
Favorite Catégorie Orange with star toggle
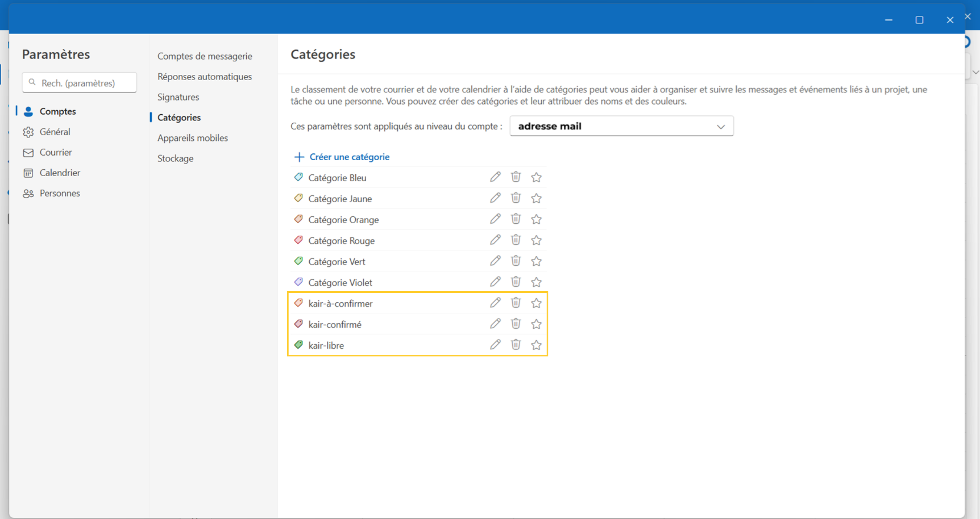click(536, 219)
